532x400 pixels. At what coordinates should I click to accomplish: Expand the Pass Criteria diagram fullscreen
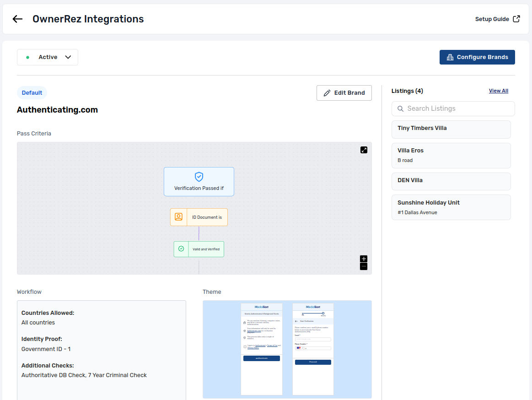pyautogui.click(x=364, y=150)
